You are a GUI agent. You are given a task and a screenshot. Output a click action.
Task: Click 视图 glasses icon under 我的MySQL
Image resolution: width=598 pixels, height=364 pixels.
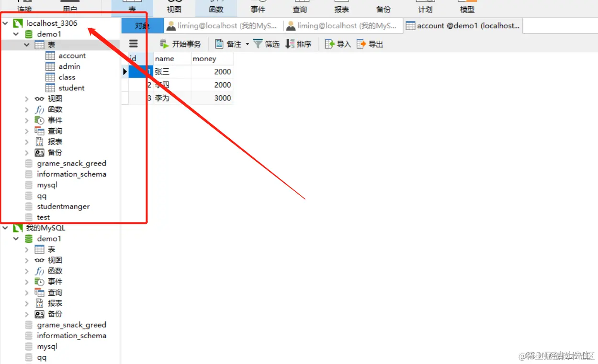pyautogui.click(x=40, y=260)
